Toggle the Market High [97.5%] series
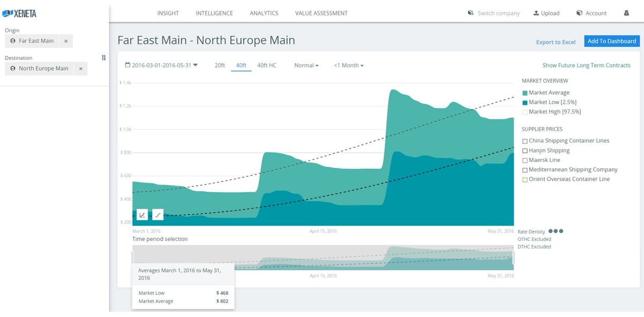Viewport: 644px width, 317px height. pos(551,112)
